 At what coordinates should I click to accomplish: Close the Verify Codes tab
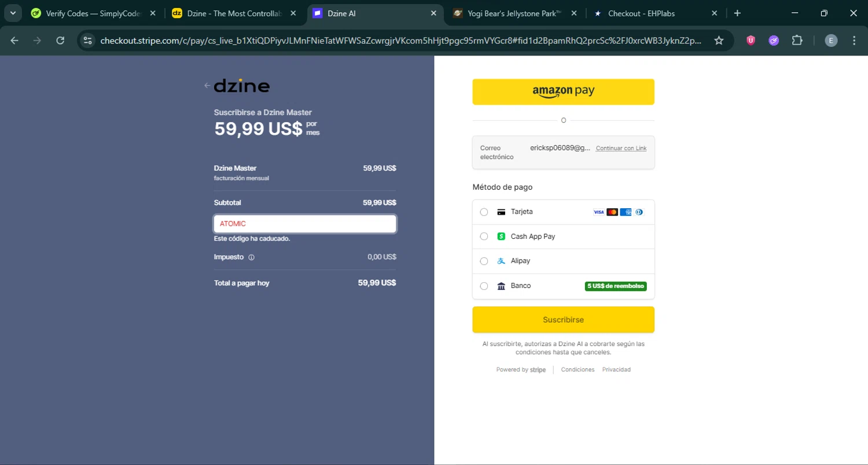(x=153, y=13)
